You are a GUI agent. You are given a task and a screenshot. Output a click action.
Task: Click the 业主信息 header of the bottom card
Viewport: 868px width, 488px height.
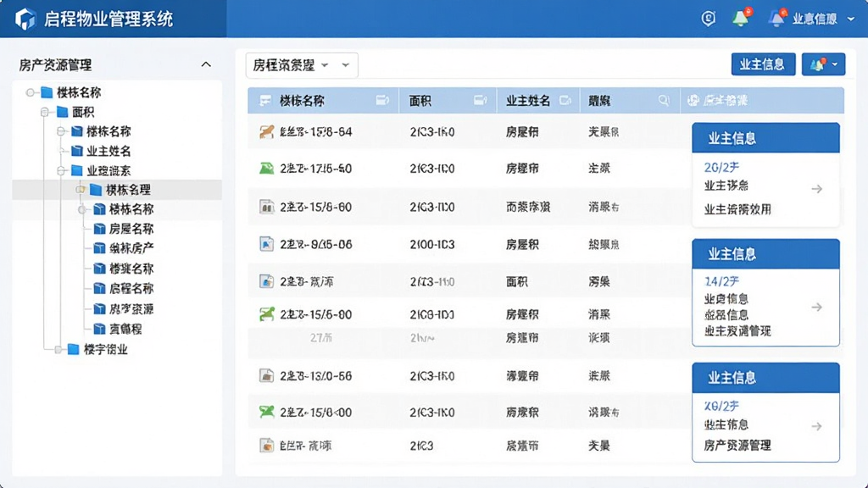(x=765, y=378)
